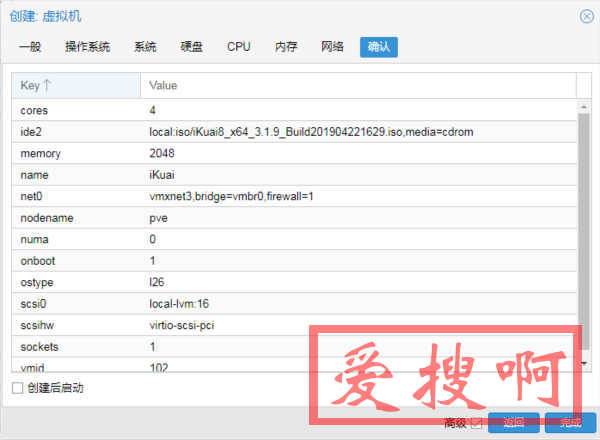Screen dimensions: 600x440
Task: Click the 完成 button
Action: pyautogui.click(x=570, y=423)
